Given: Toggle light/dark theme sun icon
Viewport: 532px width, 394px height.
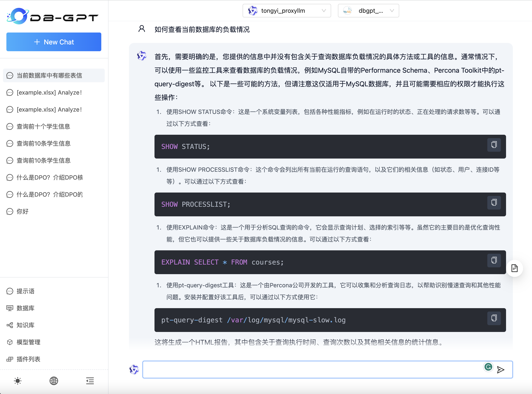Looking at the screenshot, I should 18,381.
